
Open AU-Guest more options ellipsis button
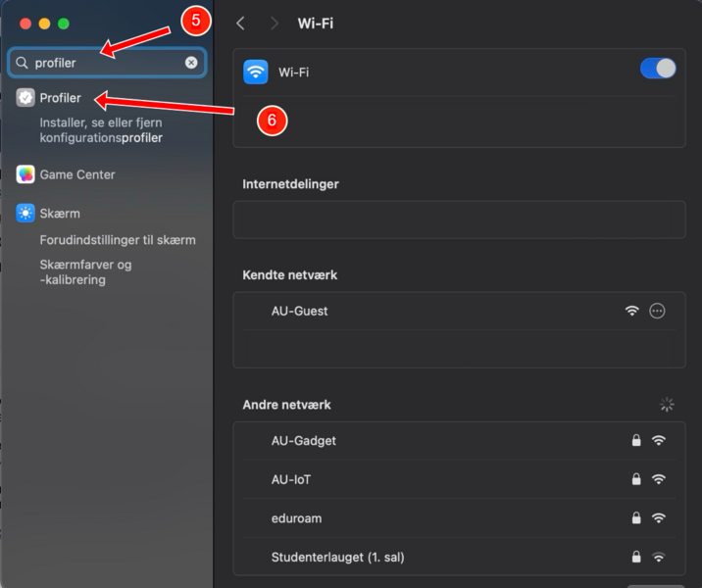tap(658, 311)
